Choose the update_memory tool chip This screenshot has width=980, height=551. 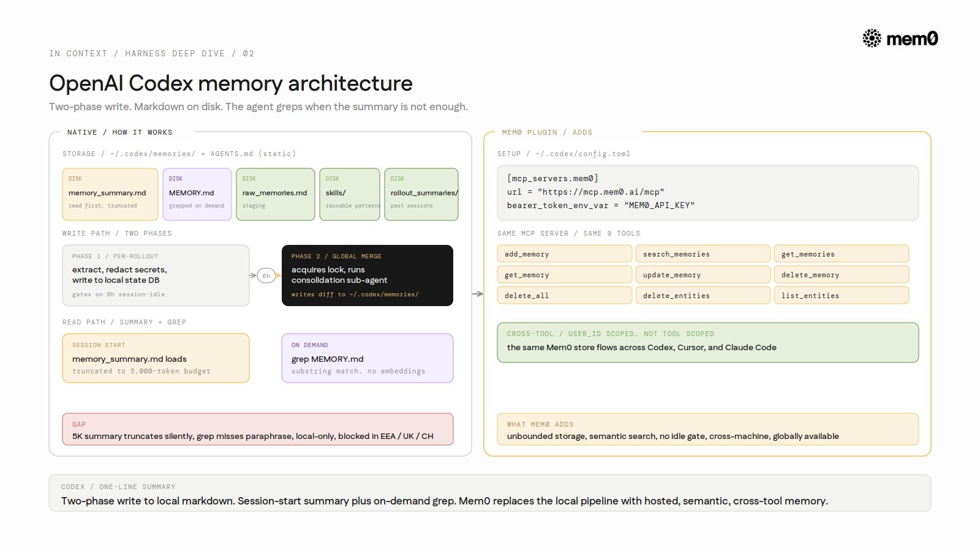(x=703, y=274)
